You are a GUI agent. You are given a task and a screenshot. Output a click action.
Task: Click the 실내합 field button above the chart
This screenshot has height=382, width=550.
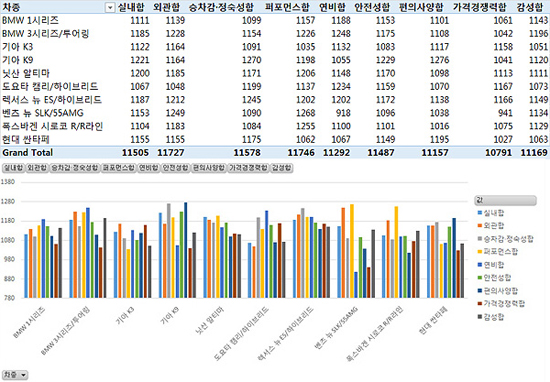[13, 168]
